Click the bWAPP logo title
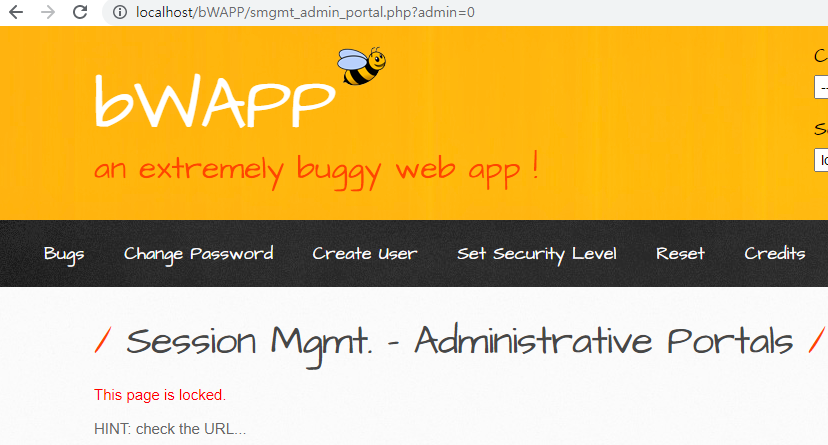 pos(215,100)
